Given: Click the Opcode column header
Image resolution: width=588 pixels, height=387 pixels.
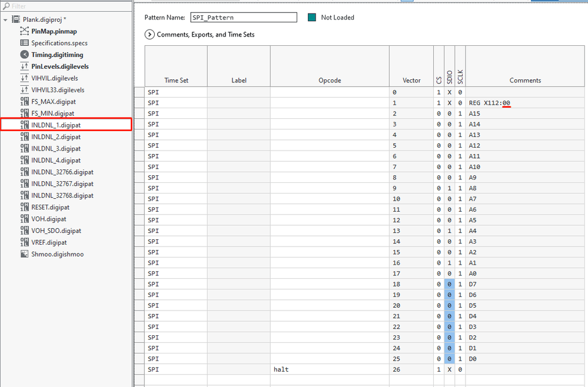Looking at the screenshot, I should pyautogui.click(x=330, y=66).
